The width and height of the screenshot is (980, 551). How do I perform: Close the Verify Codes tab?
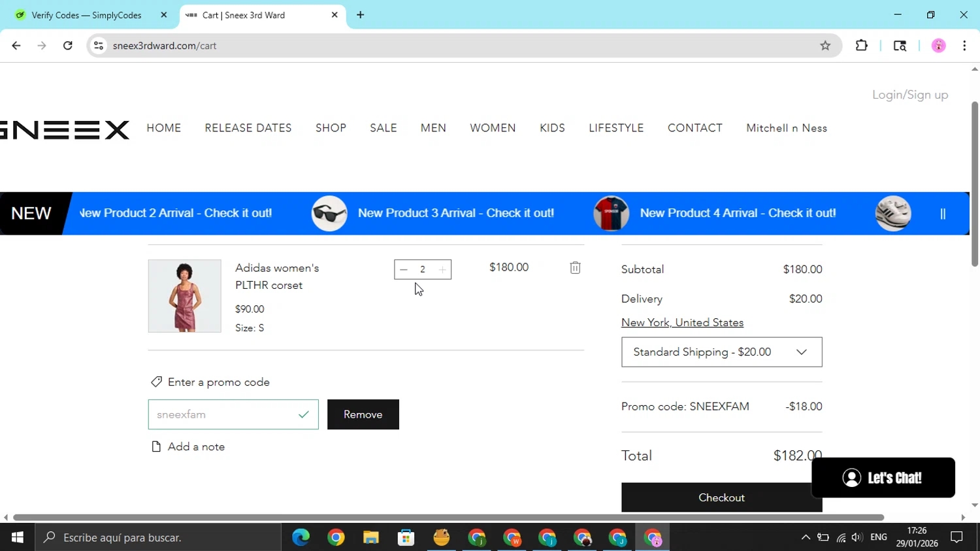tap(164, 15)
